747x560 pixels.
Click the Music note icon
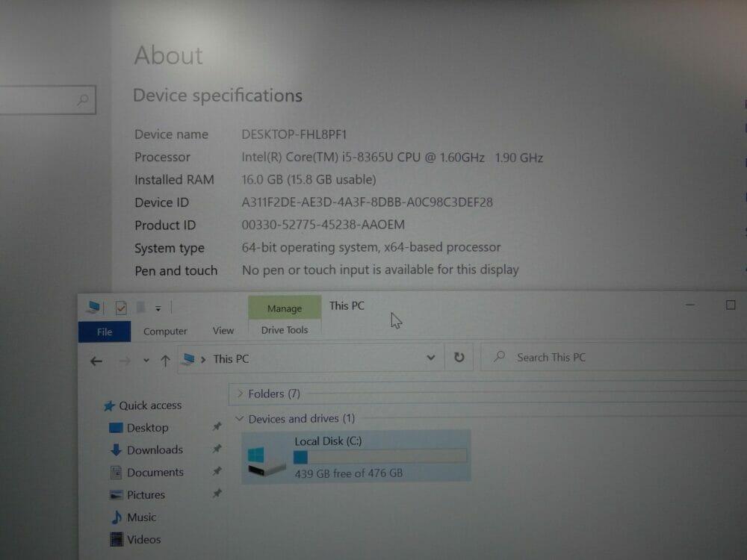pos(117,517)
